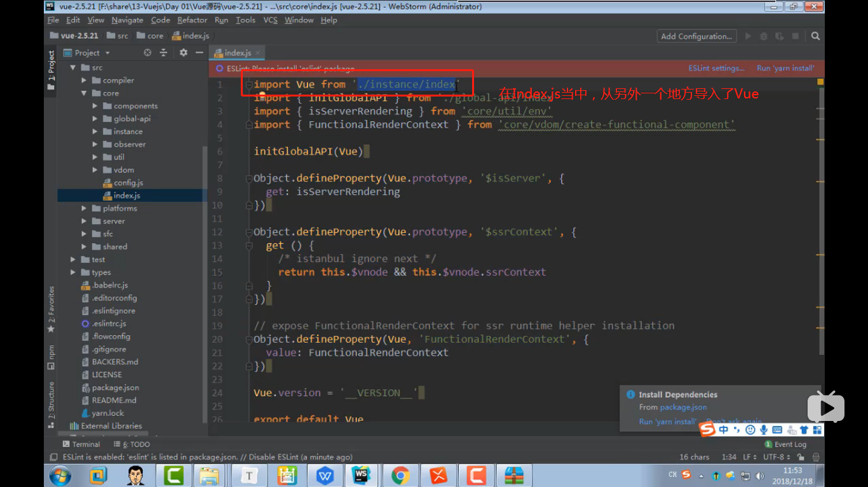The image size is (868, 487).
Task: Open the Sogou toolbox grid icon
Action: tap(817, 430)
